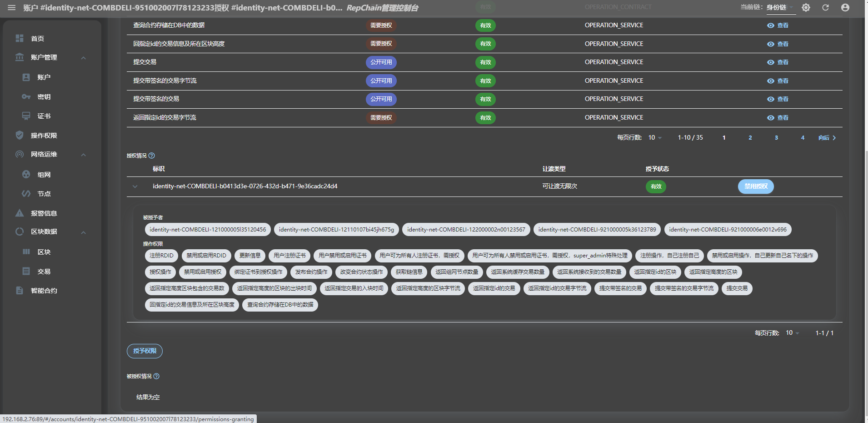Click the 密钥 key icon
The image size is (868, 423).
pyautogui.click(x=26, y=97)
